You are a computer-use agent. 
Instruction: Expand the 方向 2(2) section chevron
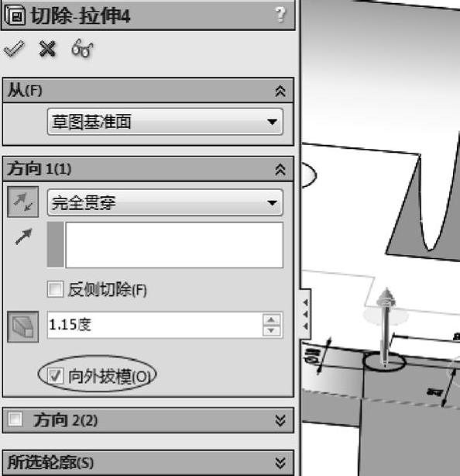[280, 420]
